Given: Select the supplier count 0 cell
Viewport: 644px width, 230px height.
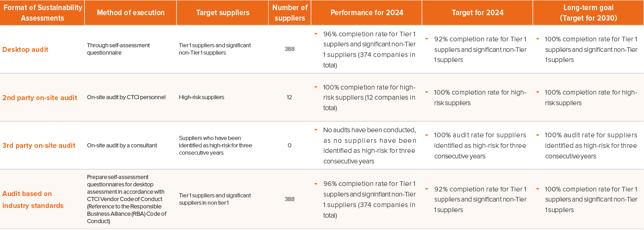Looking at the screenshot, I should [289, 146].
